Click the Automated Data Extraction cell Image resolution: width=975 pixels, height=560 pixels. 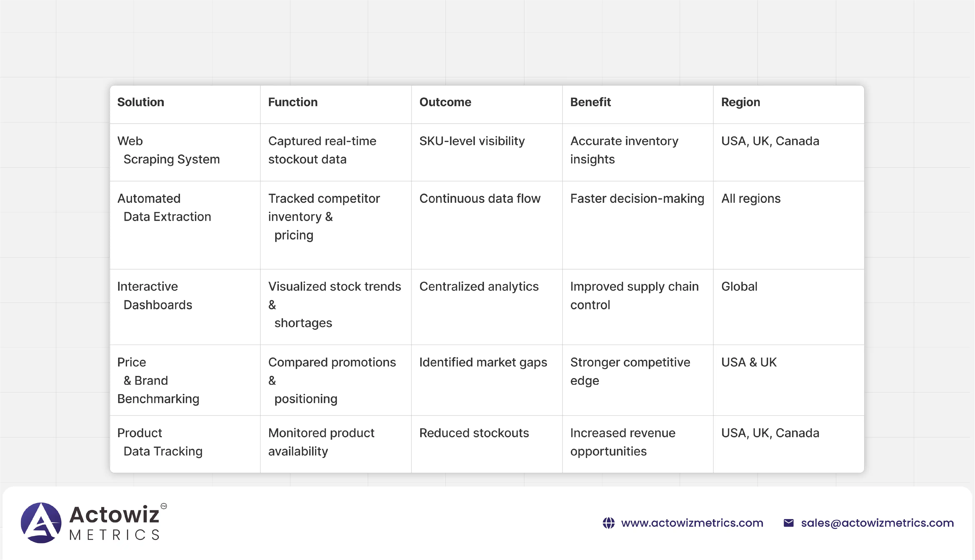[x=164, y=208]
